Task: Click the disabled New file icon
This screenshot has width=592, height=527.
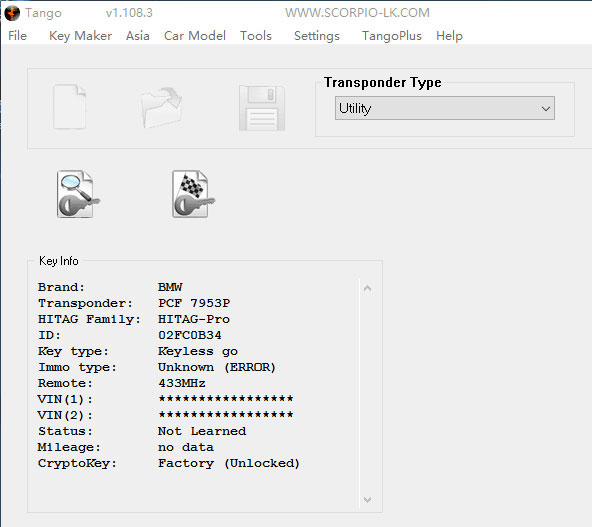Action: click(69, 107)
